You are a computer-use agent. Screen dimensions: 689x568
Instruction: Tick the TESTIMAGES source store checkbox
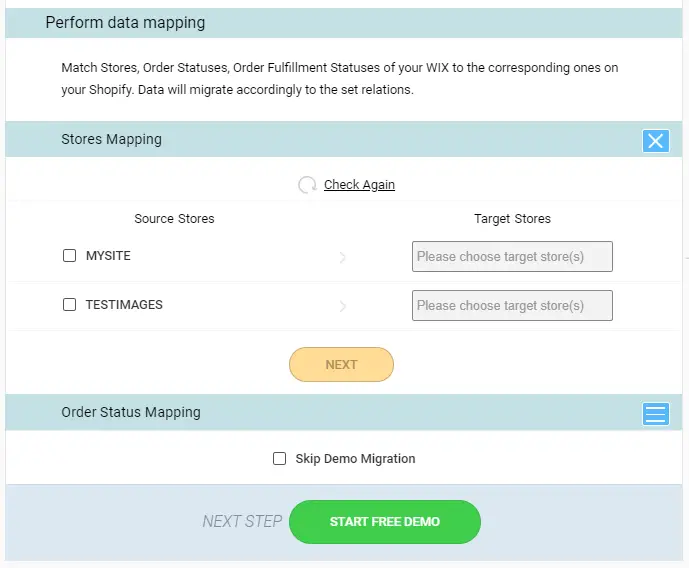[x=69, y=304]
